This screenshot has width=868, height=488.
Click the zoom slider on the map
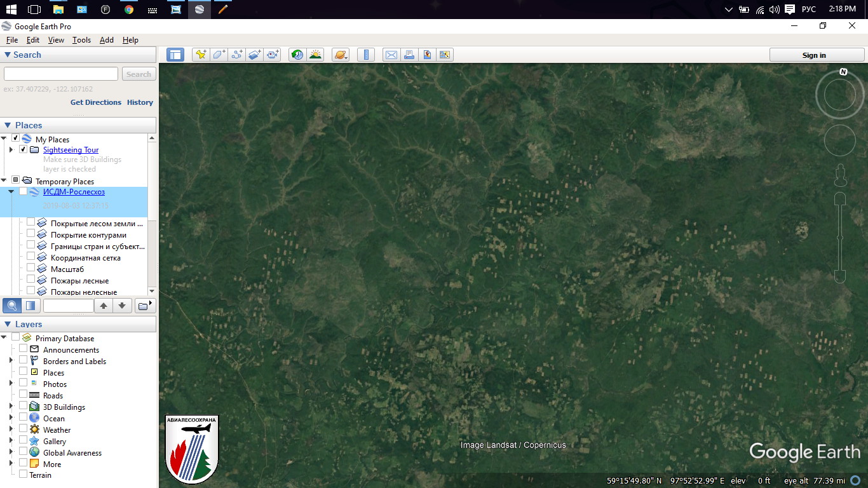[840, 238]
